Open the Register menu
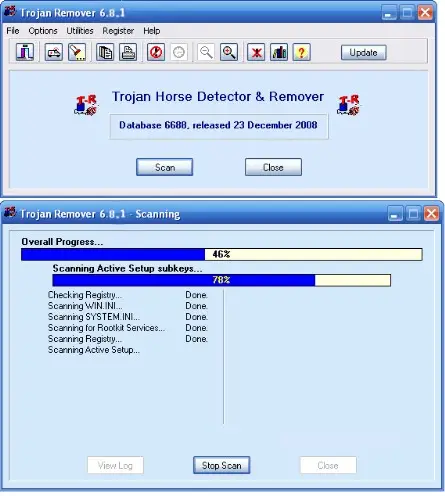Viewport: 445px width, 496px height. 118,31
